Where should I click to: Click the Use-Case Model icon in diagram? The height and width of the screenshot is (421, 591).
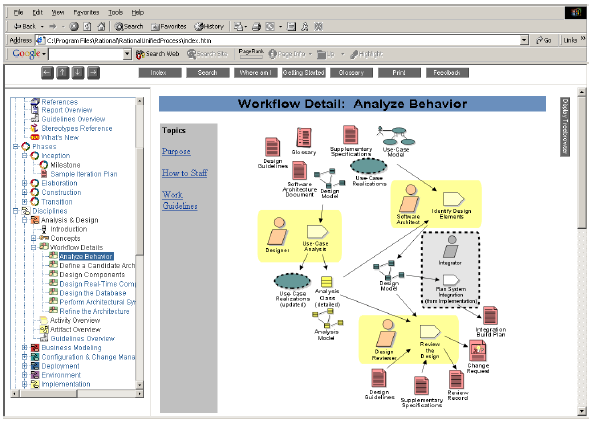pos(396,136)
